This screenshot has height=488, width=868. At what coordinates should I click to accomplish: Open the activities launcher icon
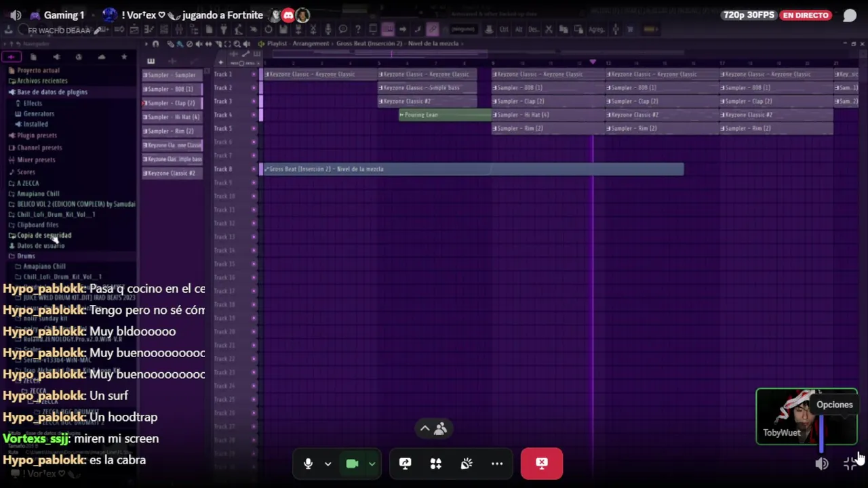435,464
